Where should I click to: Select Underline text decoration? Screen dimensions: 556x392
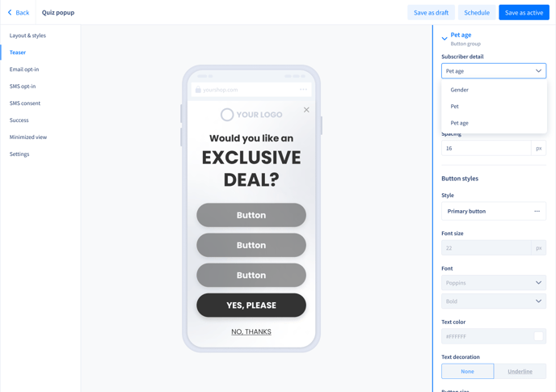520,371
